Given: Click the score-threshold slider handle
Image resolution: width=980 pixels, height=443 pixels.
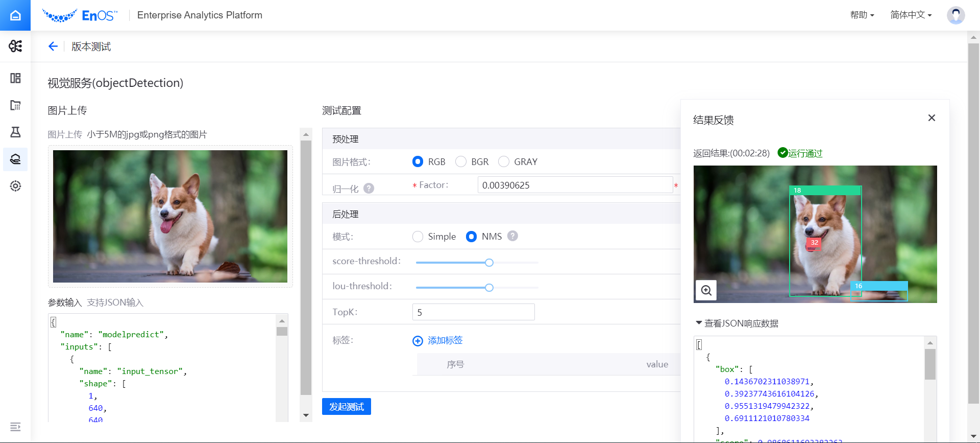Looking at the screenshot, I should click(x=489, y=263).
